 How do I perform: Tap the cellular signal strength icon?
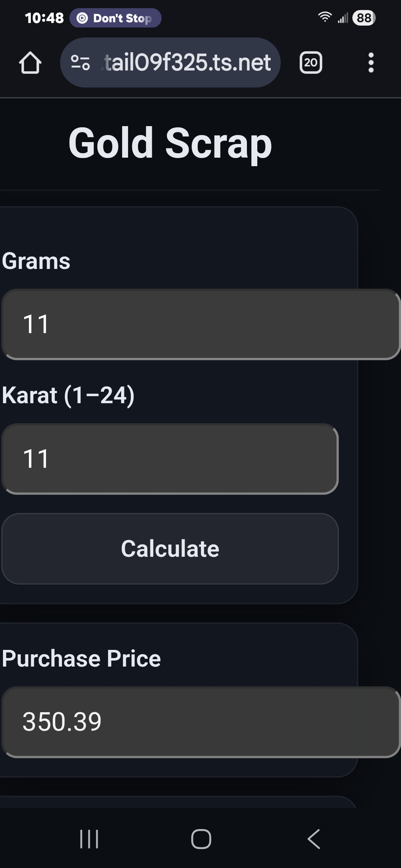click(x=343, y=17)
